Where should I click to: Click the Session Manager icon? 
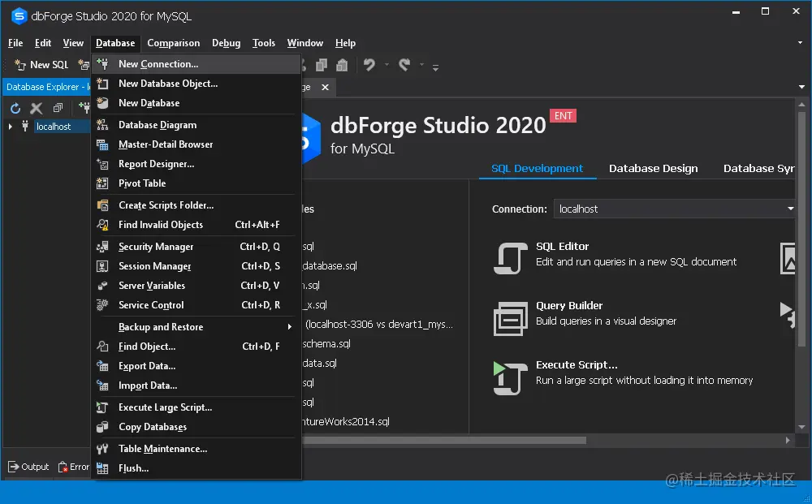click(102, 266)
